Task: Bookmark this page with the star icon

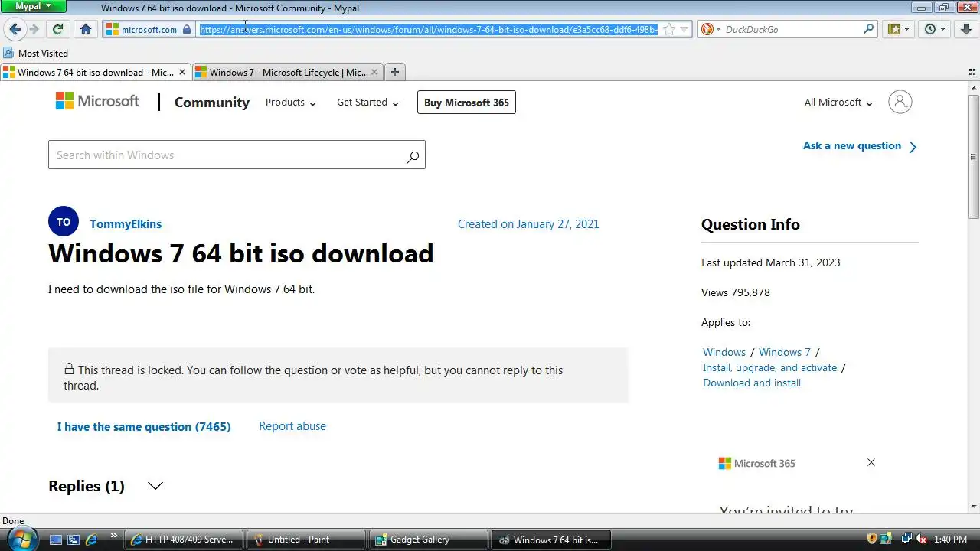Action: (x=668, y=29)
